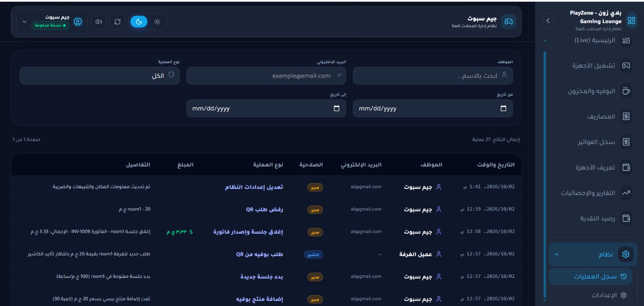Click the history clock icon beside سجل العمليات

click(623, 276)
